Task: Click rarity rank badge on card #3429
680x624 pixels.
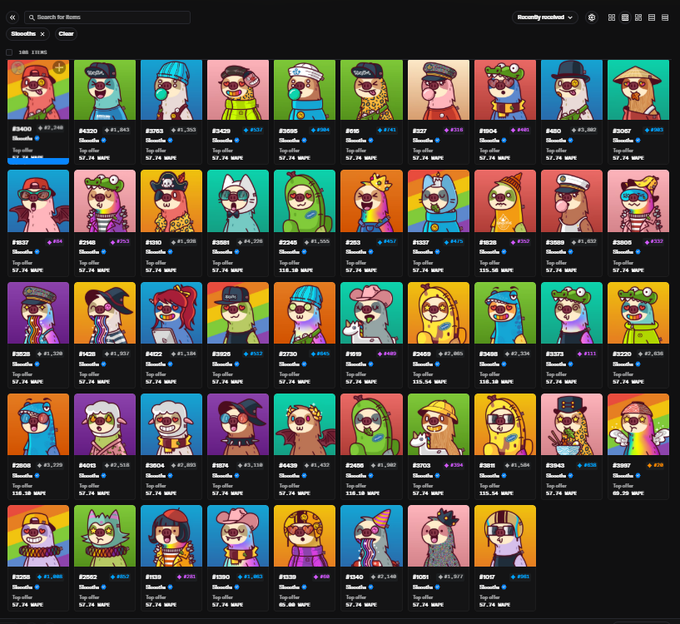Action: tap(253, 130)
